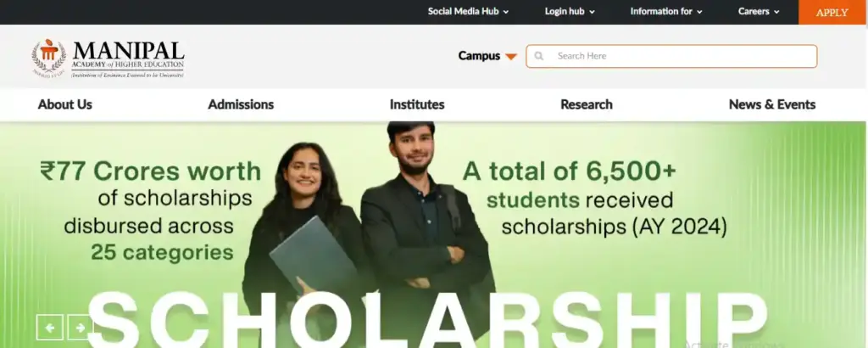
Task: Open the Campus selector dropdown
Action: pos(487,56)
